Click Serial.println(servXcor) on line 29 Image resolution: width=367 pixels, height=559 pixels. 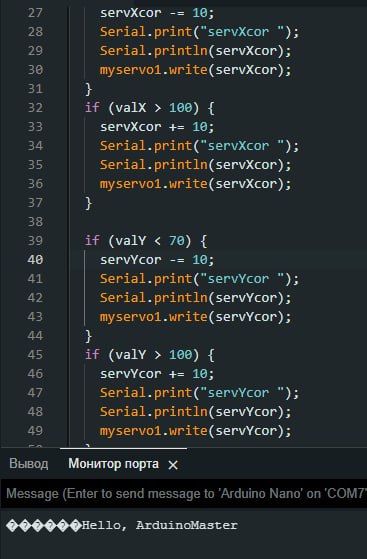[x=195, y=51]
